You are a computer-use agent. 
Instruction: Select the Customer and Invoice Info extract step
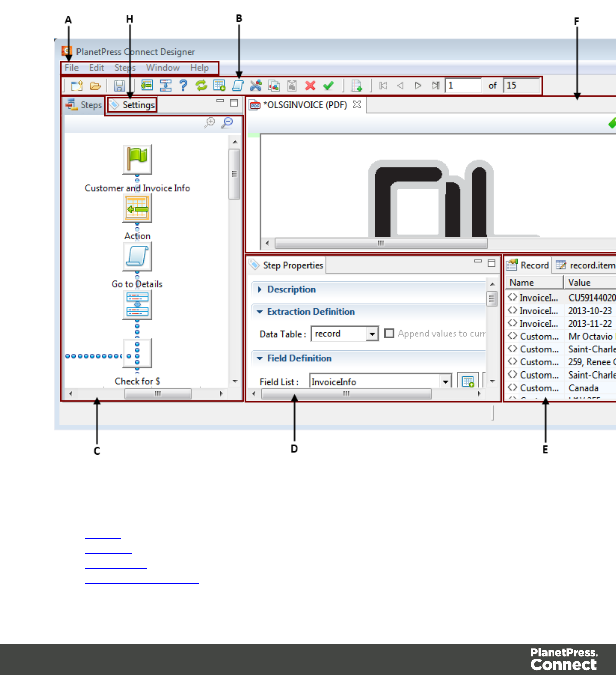tap(137, 208)
